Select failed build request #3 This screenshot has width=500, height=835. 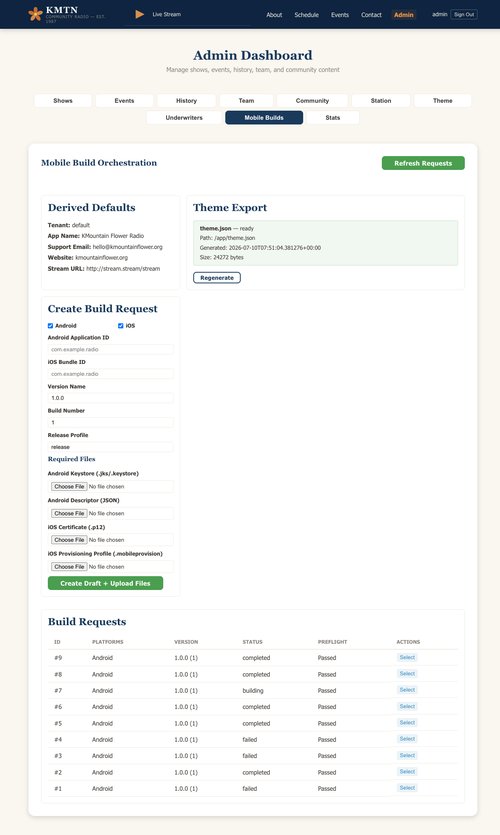coord(407,756)
